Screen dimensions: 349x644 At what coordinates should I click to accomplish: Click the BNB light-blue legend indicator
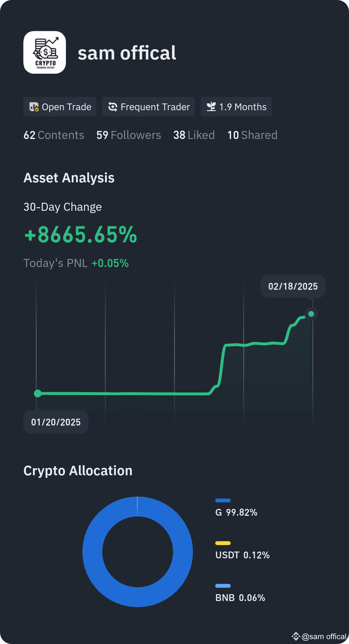pos(223,585)
